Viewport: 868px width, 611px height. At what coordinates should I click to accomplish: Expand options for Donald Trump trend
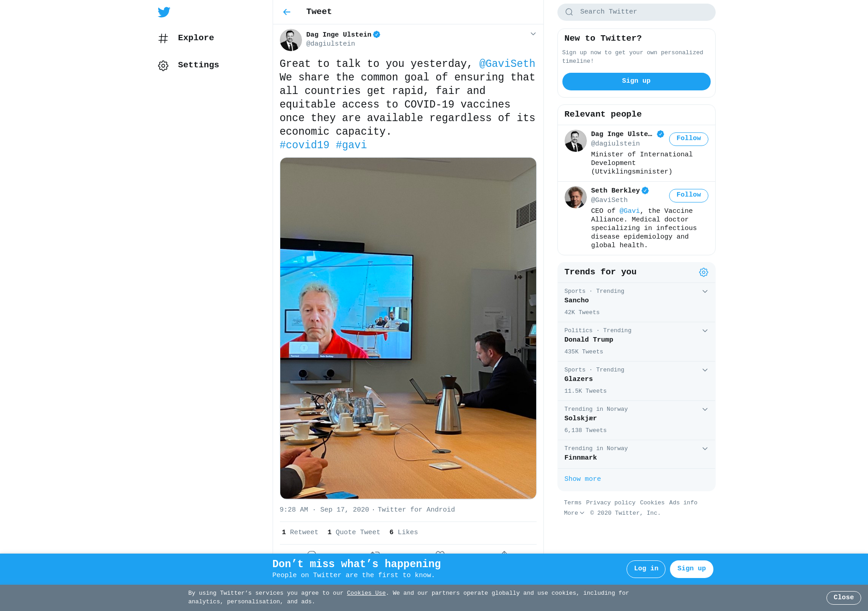(705, 331)
